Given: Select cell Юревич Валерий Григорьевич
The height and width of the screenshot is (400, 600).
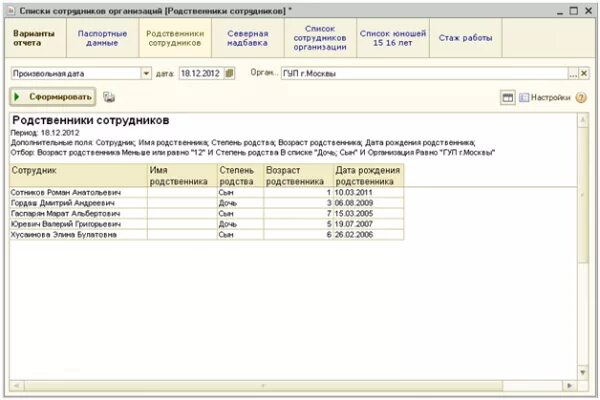Looking at the screenshot, I should pyautogui.click(x=78, y=224).
